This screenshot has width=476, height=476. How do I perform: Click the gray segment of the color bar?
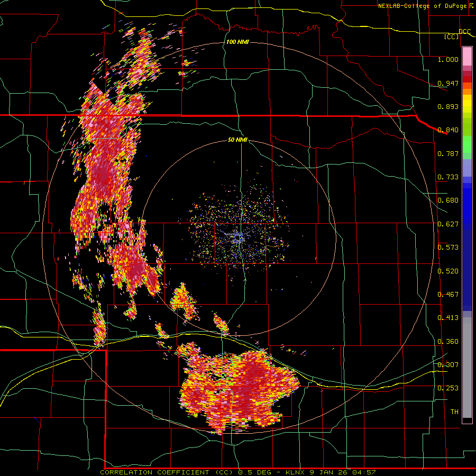pyautogui.click(x=467, y=368)
